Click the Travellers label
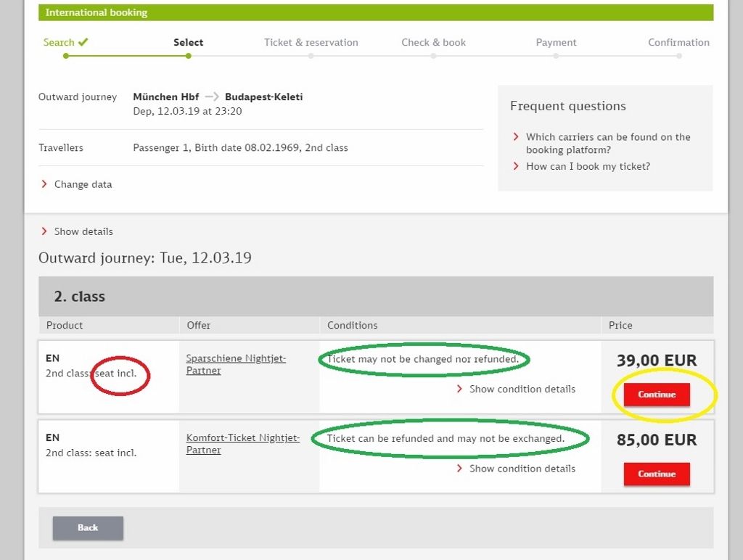Screen dimensions: 743x560 click(x=61, y=148)
